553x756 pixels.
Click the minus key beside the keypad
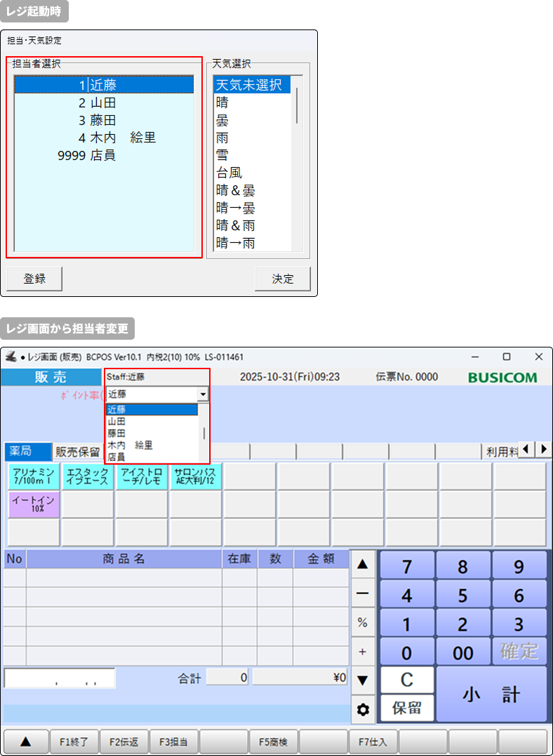coord(363,594)
